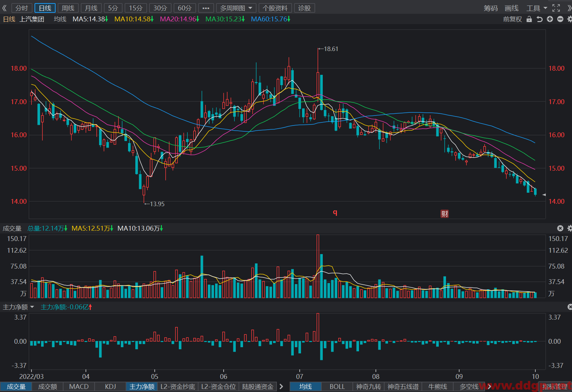Screen dimensions: 572x392
Task: Expand 工具 tools dropdown
Action: pyautogui.click(x=537, y=8)
